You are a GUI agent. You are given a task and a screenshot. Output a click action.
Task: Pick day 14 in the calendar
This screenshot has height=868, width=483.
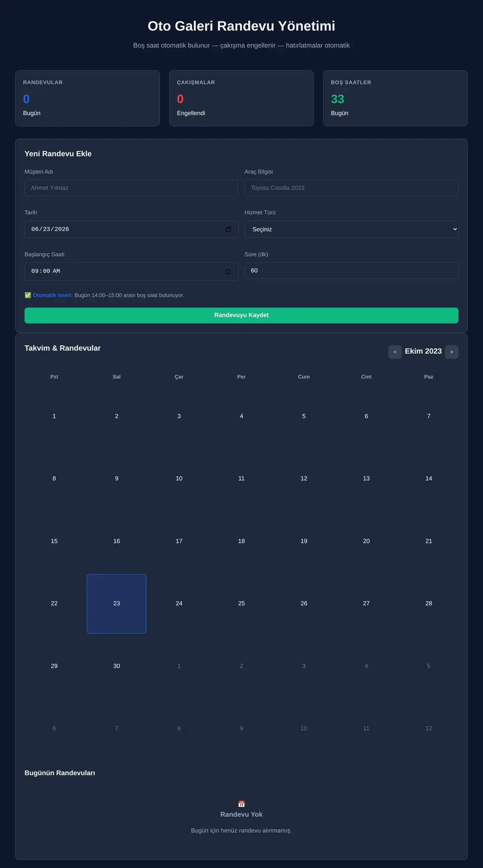pyautogui.click(x=429, y=479)
